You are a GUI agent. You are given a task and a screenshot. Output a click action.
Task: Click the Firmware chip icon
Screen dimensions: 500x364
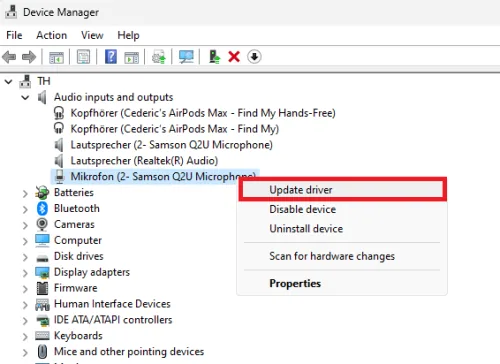click(42, 288)
